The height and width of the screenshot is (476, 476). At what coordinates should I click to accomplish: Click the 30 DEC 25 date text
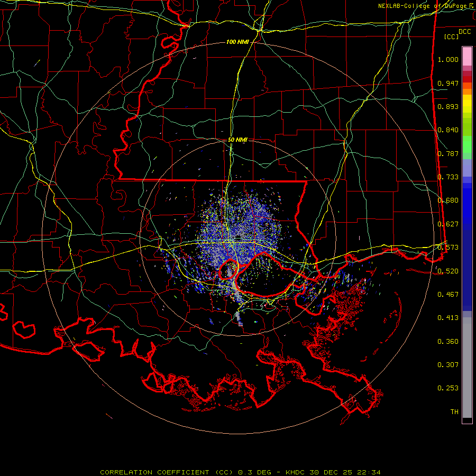click(x=331, y=472)
